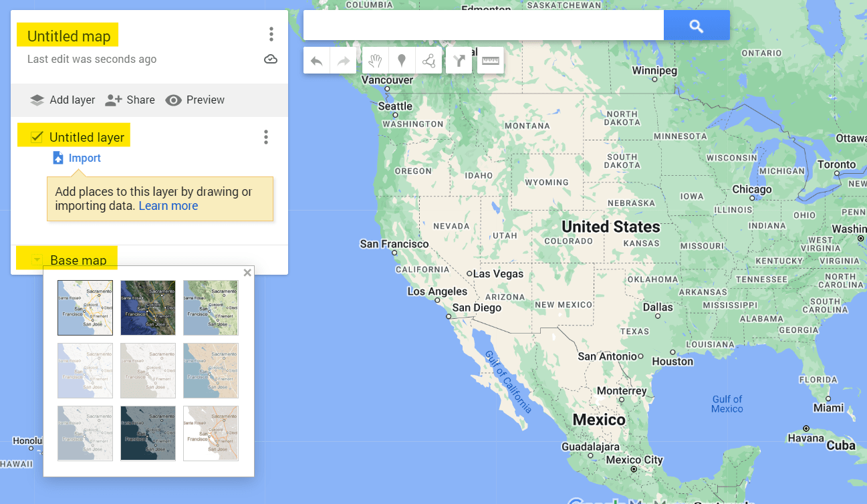This screenshot has width=867, height=504.
Task: Open map Preview
Action: tap(195, 100)
